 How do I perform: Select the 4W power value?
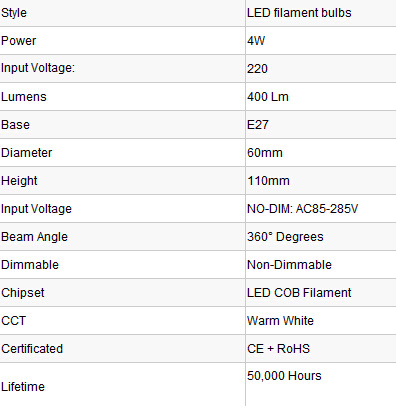(256, 41)
